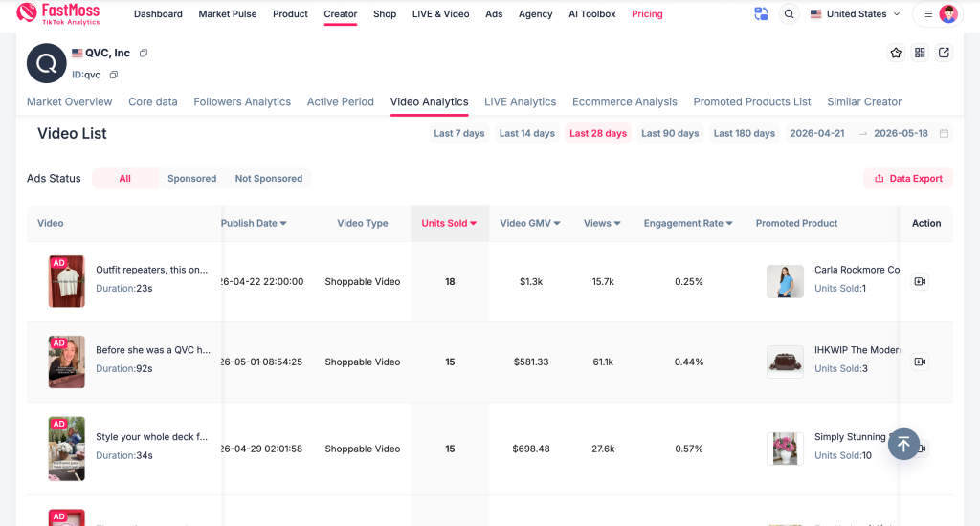
Task: Open the Agency menu
Action: point(536,13)
